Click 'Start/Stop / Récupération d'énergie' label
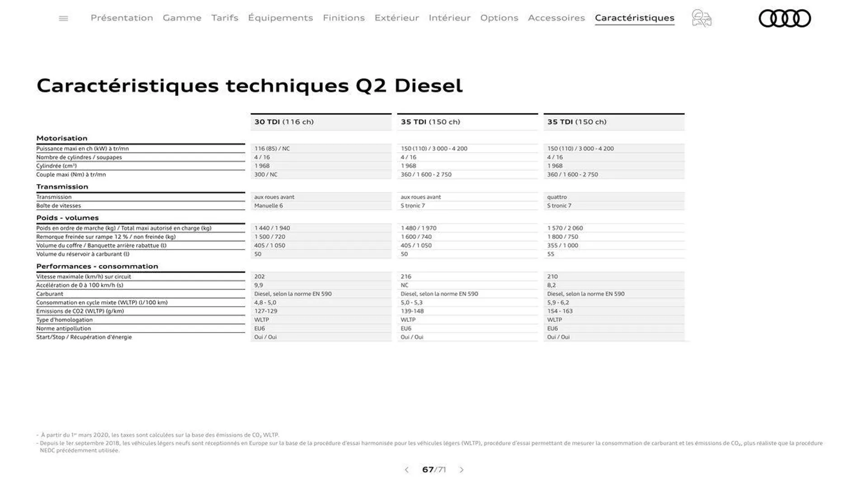Screen dimensions: 868x488 point(84,337)
